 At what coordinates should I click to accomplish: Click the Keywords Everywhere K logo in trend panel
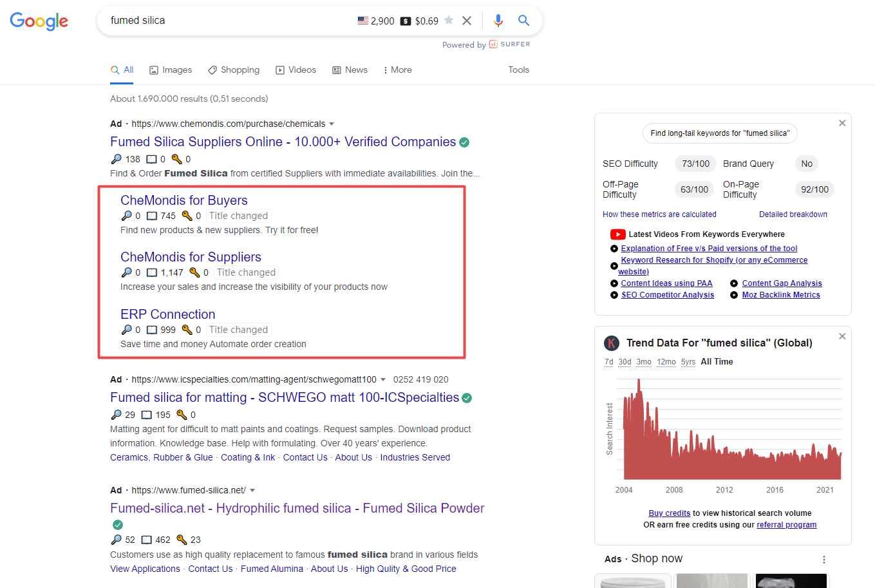pyautogui.click(x=611, y=343)
